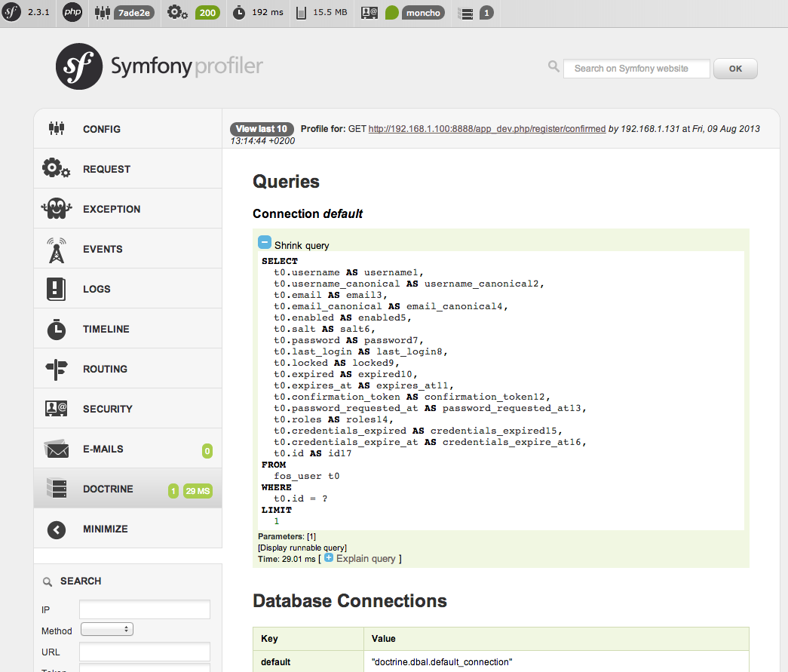
Task: Click the database icon in top toolbar
Action: pyautogui.click(x=467, y=13)
